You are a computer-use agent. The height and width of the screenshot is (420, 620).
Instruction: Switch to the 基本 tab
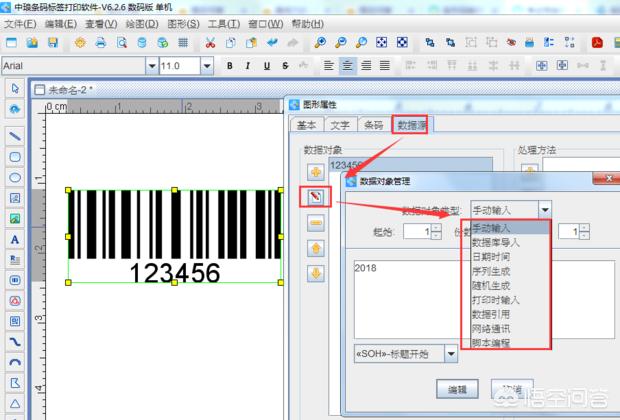pos(306,125)
